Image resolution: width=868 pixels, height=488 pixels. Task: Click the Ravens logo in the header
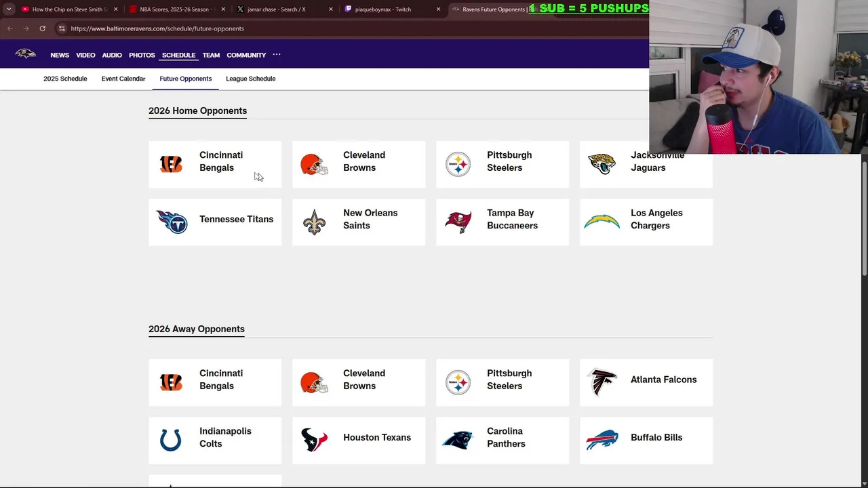pos(26,54)
